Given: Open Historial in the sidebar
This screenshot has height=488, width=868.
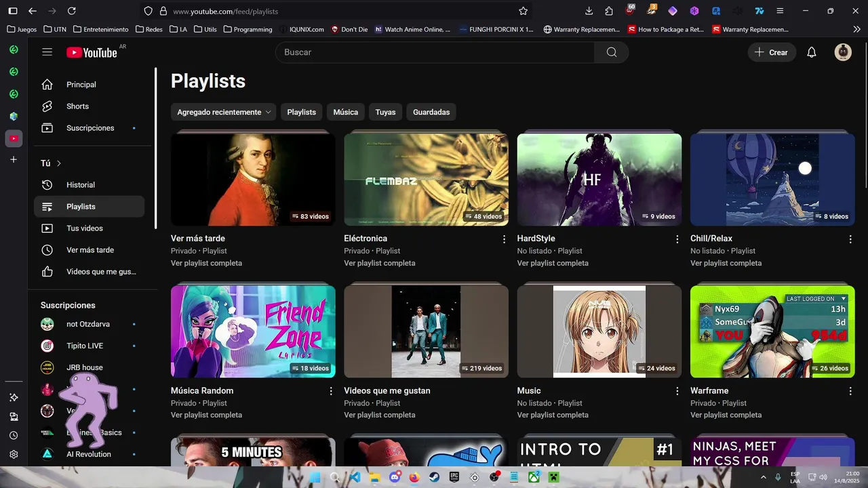Looking at the screenshot, I should pyautogui.click(x=89, y=185).
